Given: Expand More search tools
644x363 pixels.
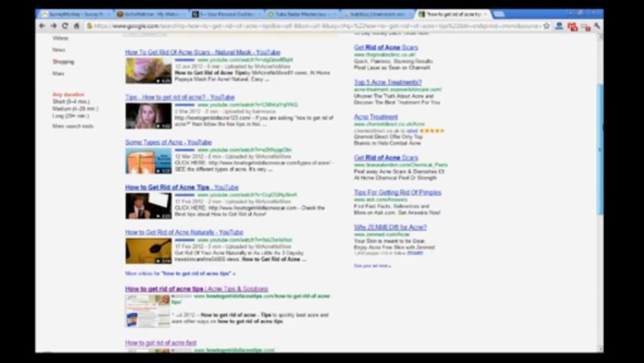Looking at the screenshot, I should 73,126.
